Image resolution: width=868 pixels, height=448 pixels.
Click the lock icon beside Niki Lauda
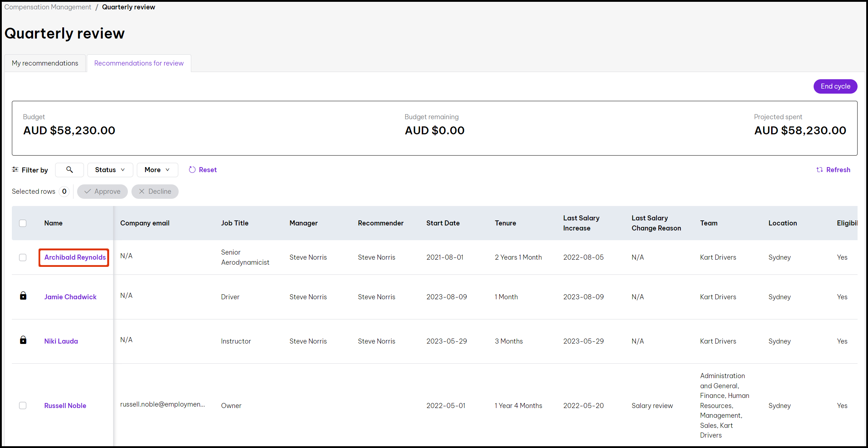[x=23, y=340]
